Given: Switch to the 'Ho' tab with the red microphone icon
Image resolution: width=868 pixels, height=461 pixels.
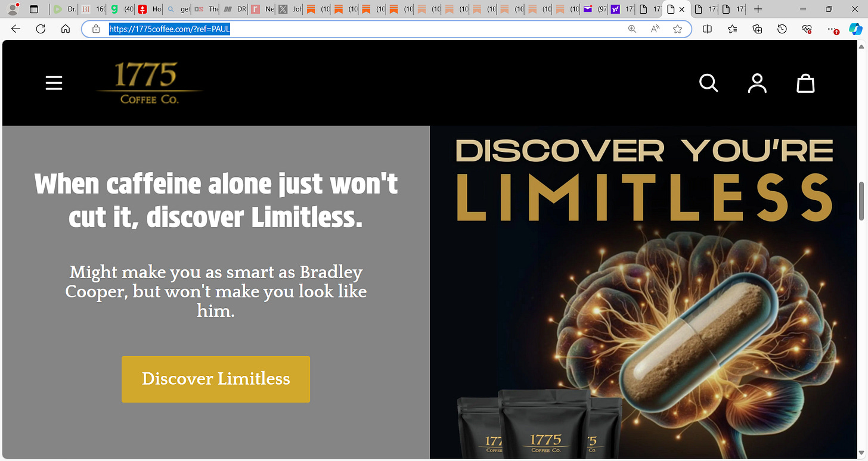Looking at the screenshot, I should pos(150,9).
